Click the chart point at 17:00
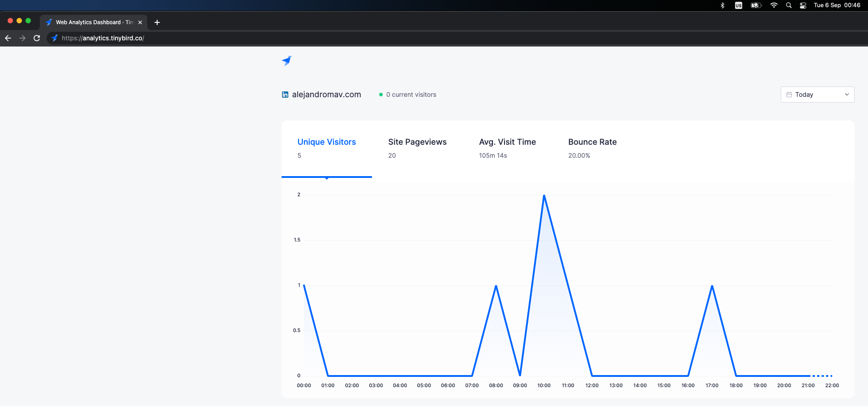Image resolution: width=868 pixels, height=406 pixels. pyautogui.click(x=712, y=285)
